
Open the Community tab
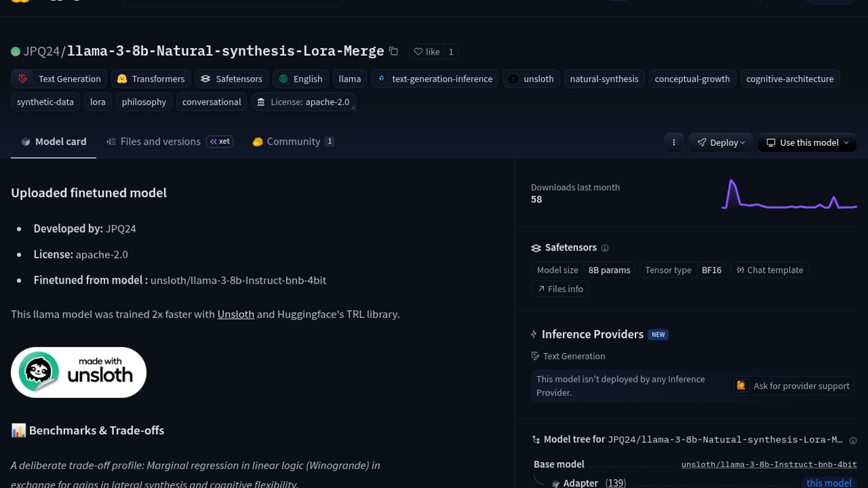pyautogui.click(x=293, y=141)
